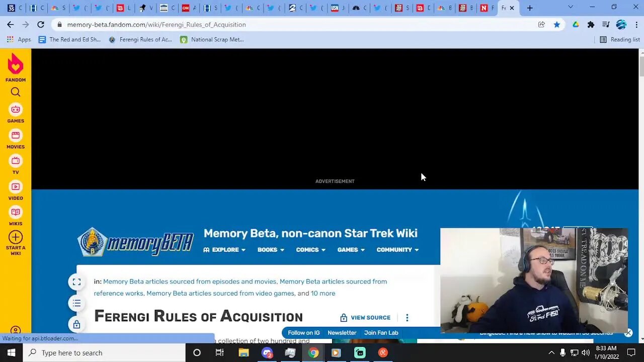This screenshot has height=362, width=644.
Task: Reload the current page
Action: pos(41,24)
